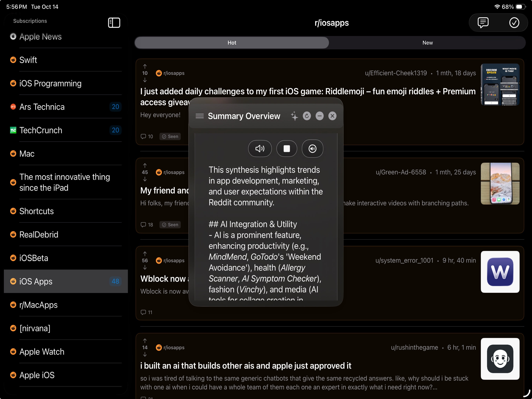This screenshot has width=532, height=399.
Task: Switch to the Hot tab
Action: (x=232, y=43)
